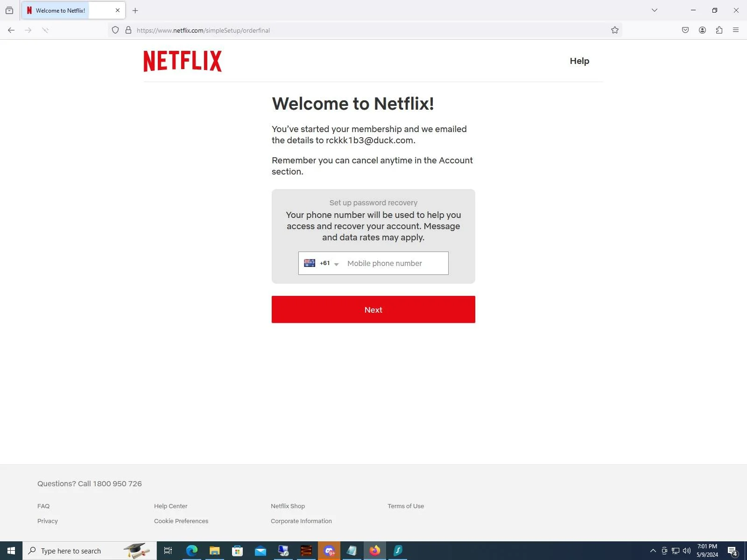Open the network tray icon

[x=676, y=551]
